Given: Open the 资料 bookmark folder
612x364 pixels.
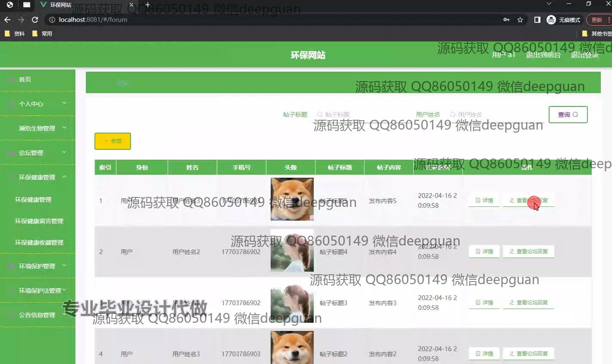Looking at the screenshot, I should click(x=15, y=33).
